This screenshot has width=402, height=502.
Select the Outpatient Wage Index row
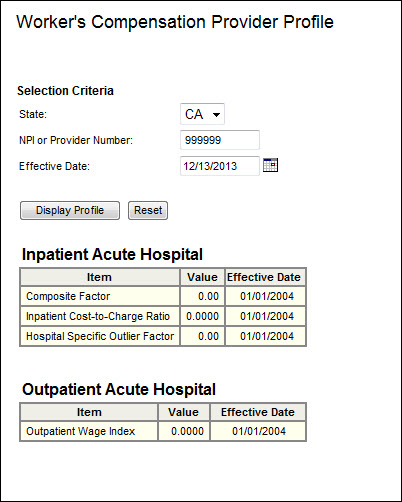tap(163, 431)
